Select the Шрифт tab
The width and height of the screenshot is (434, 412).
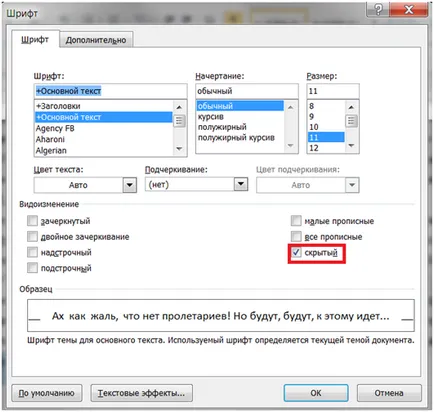click(x=35, y=39)
